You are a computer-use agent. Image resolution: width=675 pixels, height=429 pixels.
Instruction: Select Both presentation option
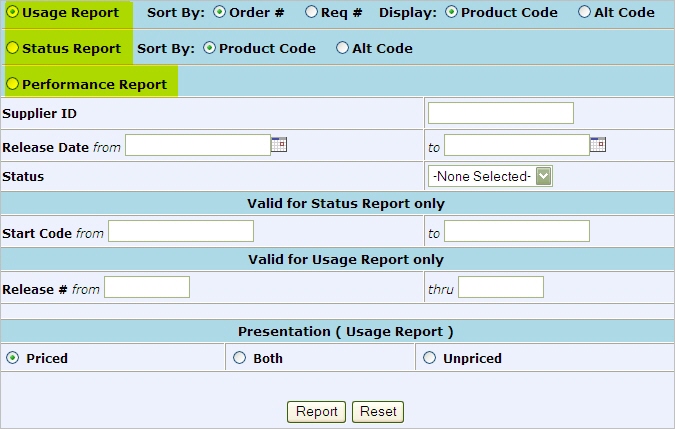coord(239,358)
